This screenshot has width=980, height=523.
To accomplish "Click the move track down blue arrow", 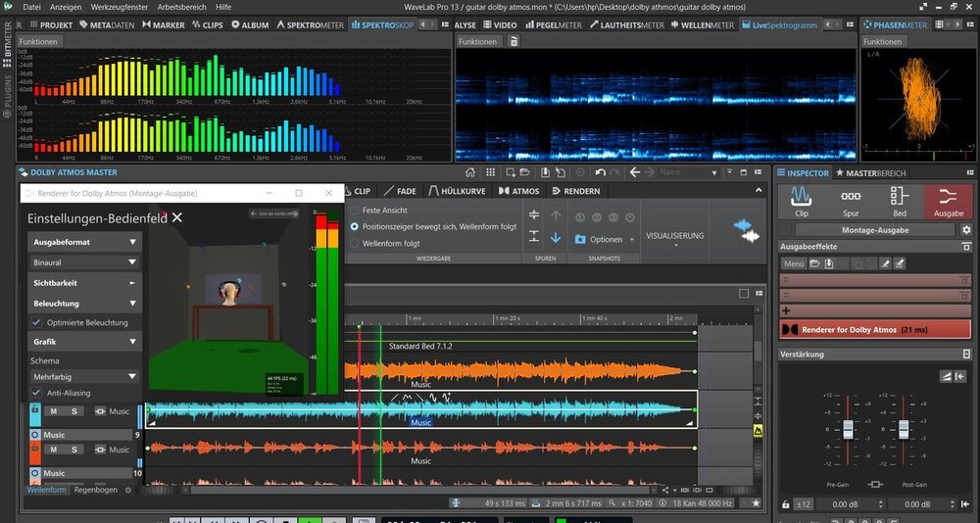I will pyautogui.click(x=555, y=238).
